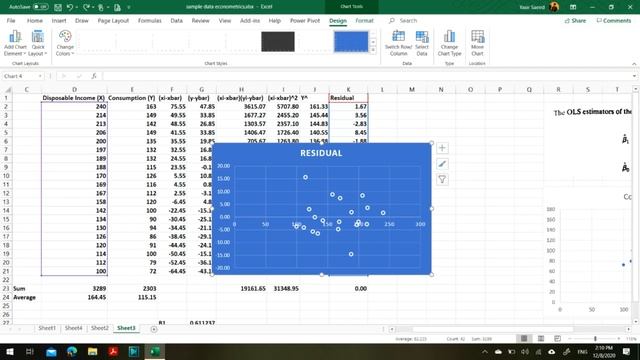The image size is (640, 360).
Task: Click the Save icon in title bar
Action: (58, 7)
